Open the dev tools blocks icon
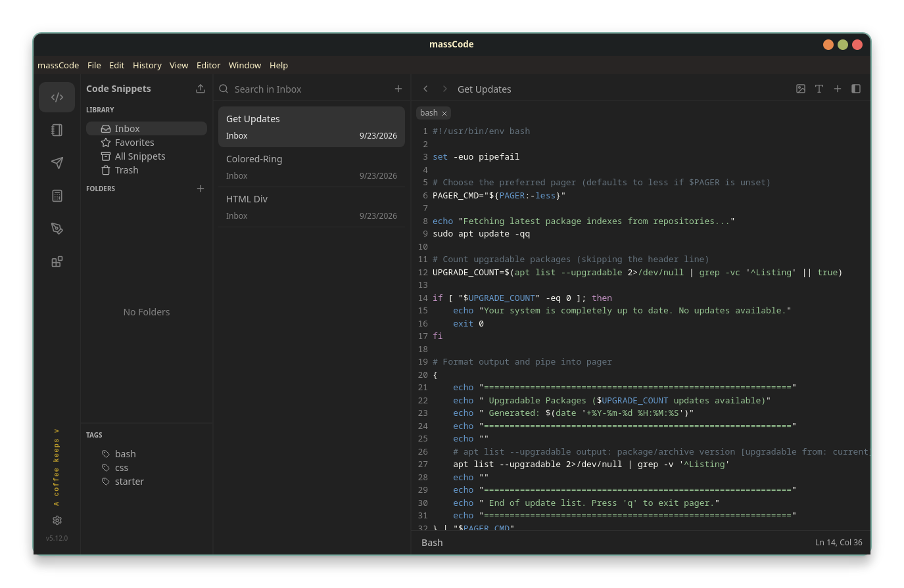The height and width of the screenshot is (588, 904). coord(57,261)
